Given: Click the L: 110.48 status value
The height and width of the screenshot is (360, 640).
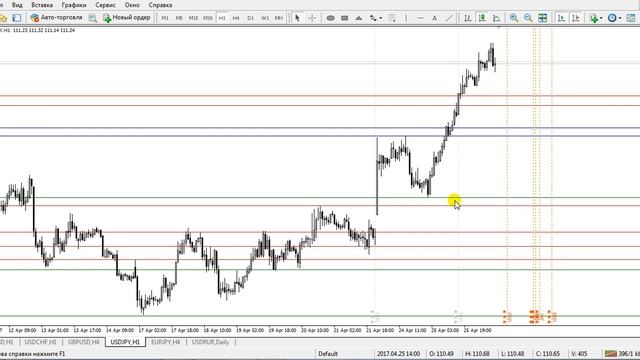Looking at the screenshot, I should pos(513,354).
